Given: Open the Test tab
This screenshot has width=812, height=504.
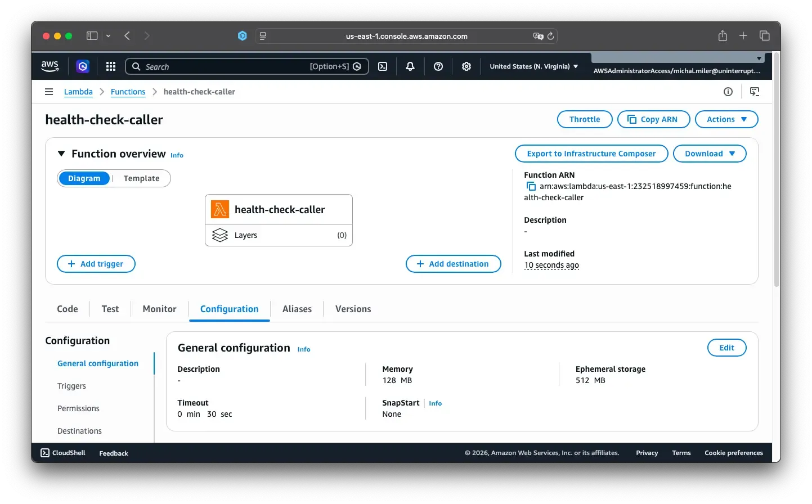Looking at the screenshot, I should tap(110, 309).
